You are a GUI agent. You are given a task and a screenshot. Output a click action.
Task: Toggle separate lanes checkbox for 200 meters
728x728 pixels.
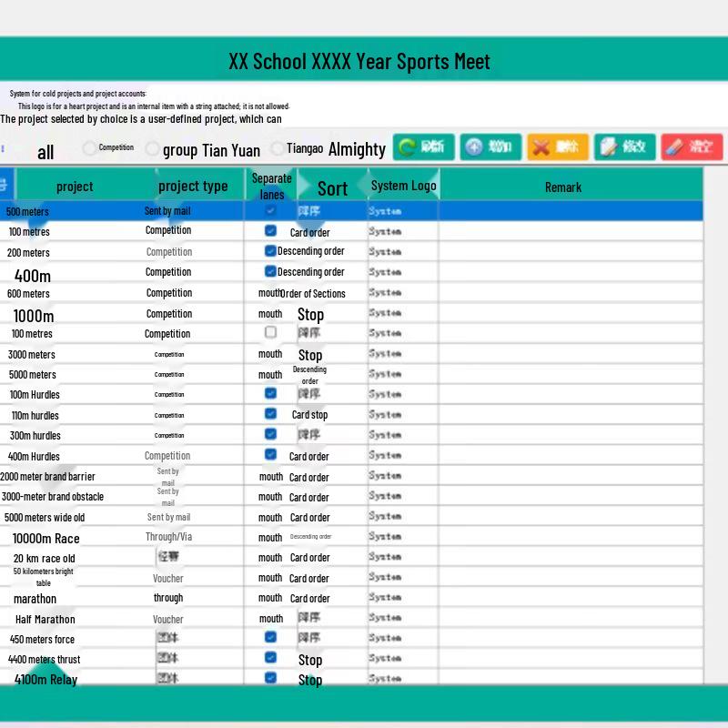(x=270, y=251)
